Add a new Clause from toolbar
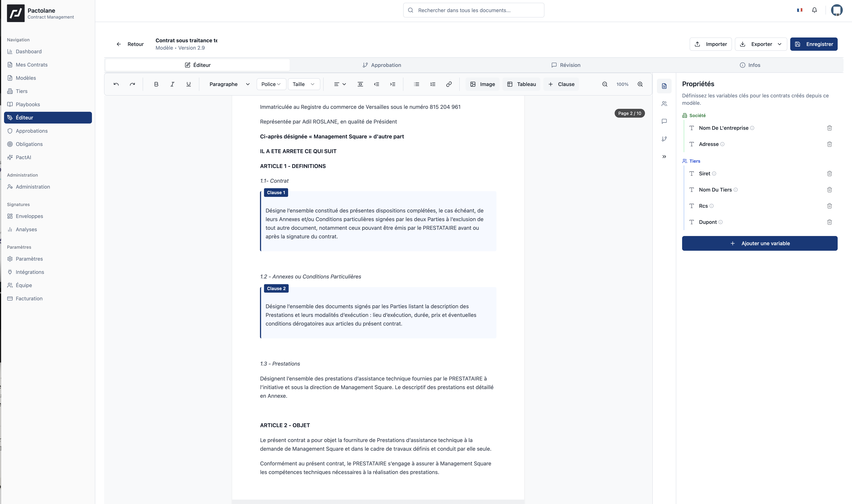 (561, 84)
